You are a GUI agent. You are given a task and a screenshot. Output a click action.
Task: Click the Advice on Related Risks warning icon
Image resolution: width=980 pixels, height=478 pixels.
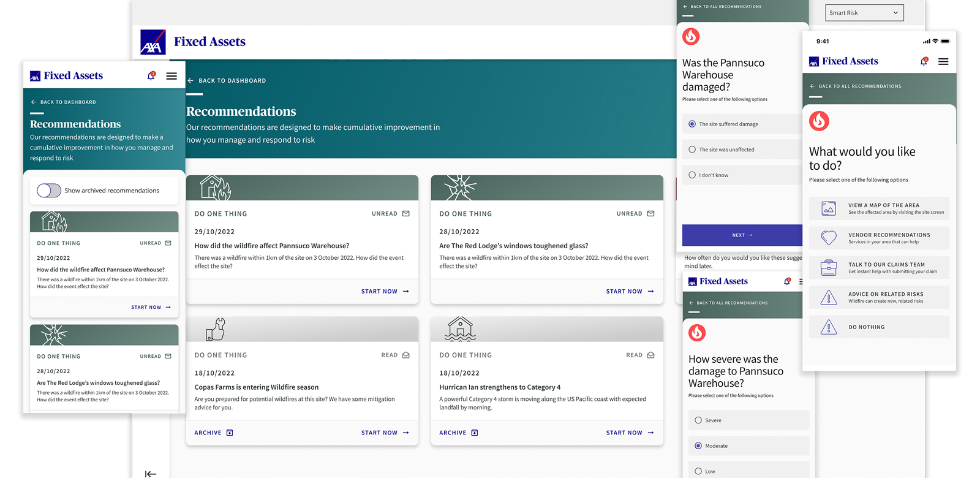pos(828,297)
